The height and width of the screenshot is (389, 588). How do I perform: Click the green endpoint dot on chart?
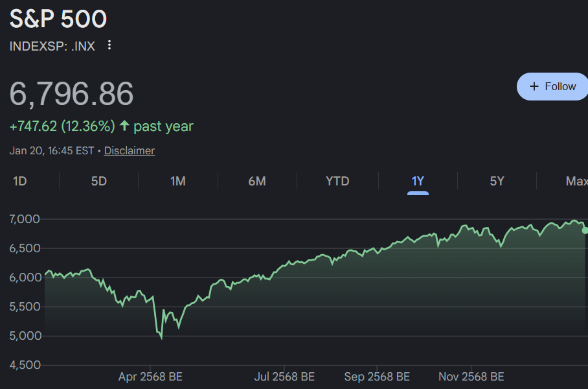585,230
